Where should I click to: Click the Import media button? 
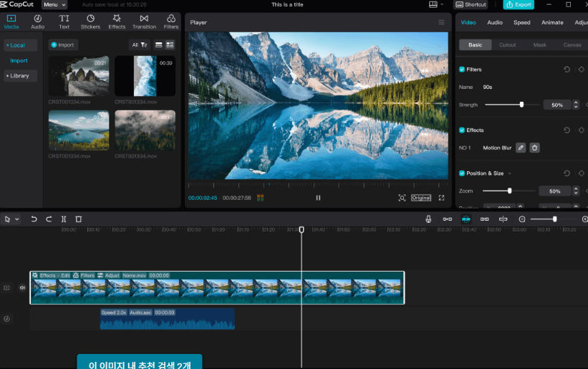pos(63,44)
